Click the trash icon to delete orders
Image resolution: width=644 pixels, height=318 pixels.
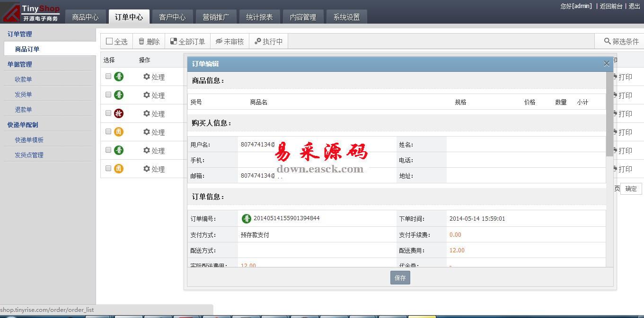pos(141,42)
